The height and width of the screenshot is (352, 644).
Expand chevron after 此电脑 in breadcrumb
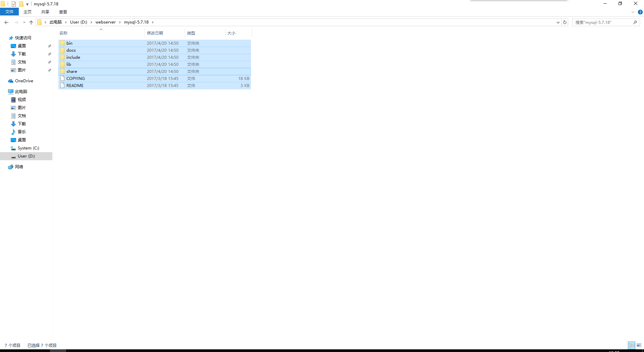[66, 22]
